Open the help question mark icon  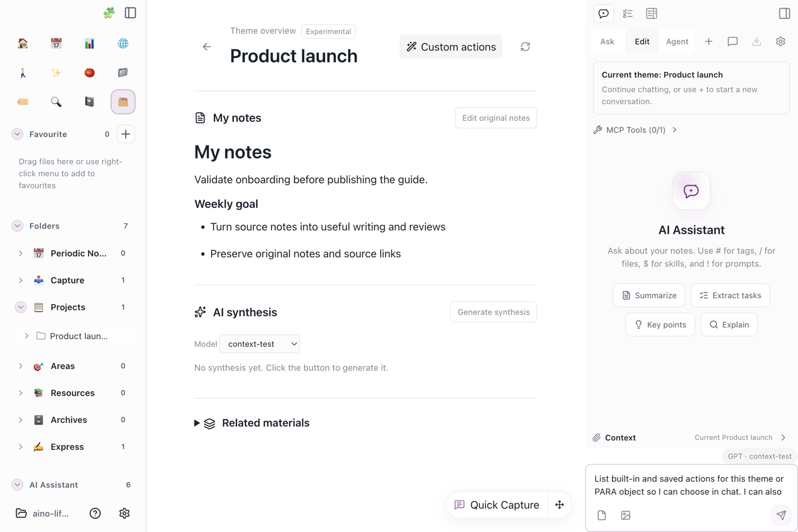(x=95, y=514)
